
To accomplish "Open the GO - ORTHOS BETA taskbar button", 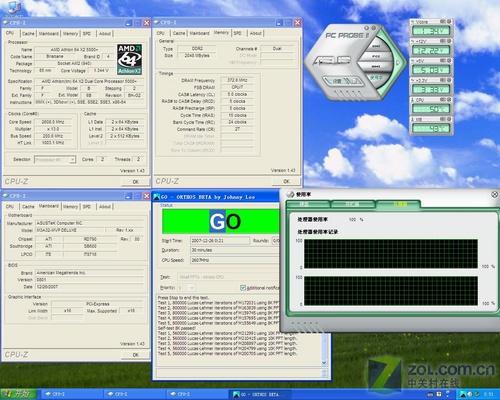I will point(260,394).
